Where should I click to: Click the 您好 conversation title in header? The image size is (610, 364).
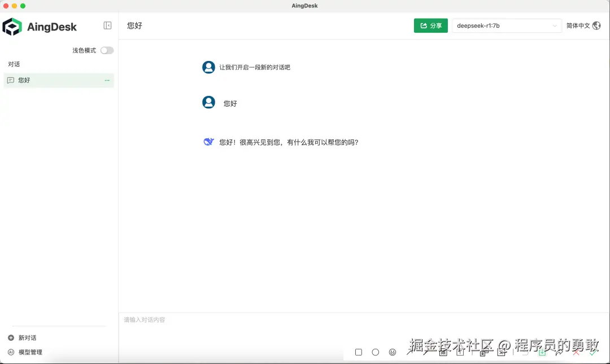134,25
